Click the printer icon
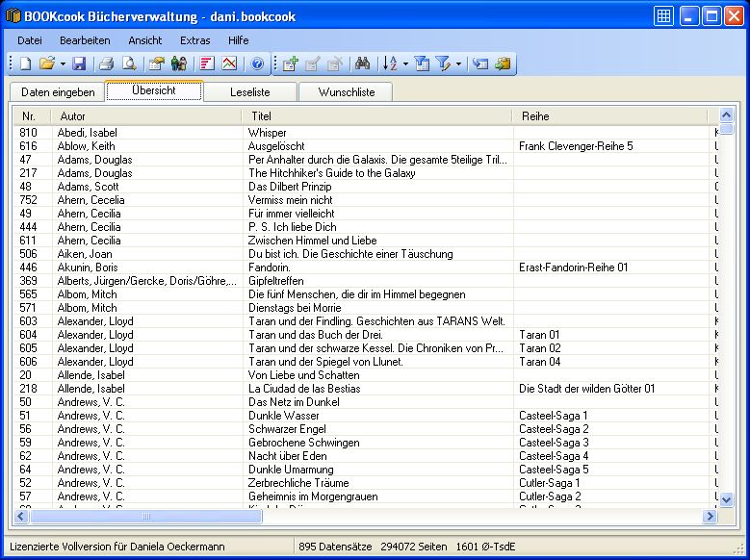 point(107,64)
